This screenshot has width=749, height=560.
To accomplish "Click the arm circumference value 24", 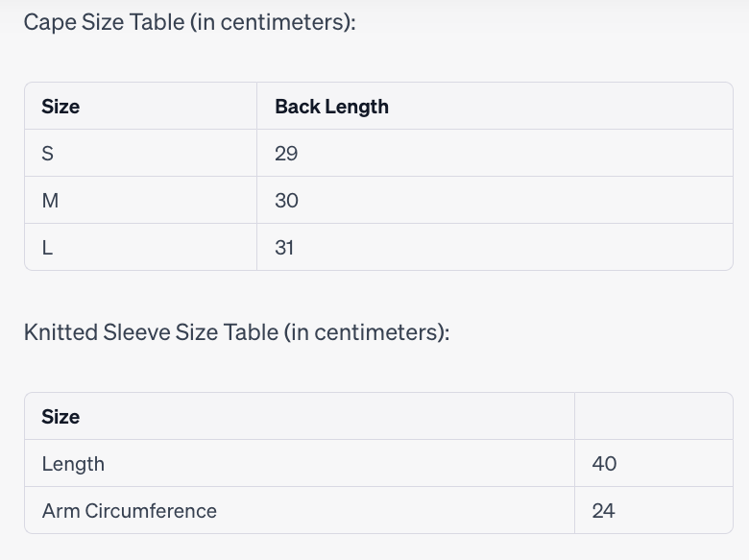I will (x=603, y=511).
